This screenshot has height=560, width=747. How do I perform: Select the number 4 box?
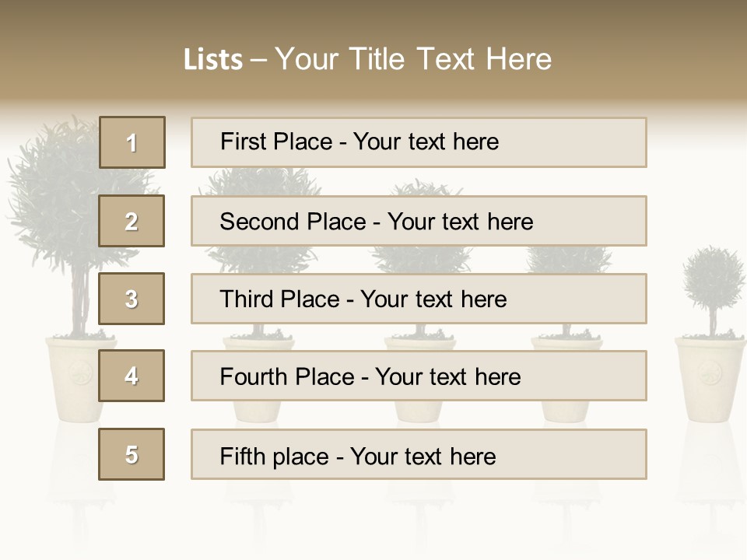(132, 376)
